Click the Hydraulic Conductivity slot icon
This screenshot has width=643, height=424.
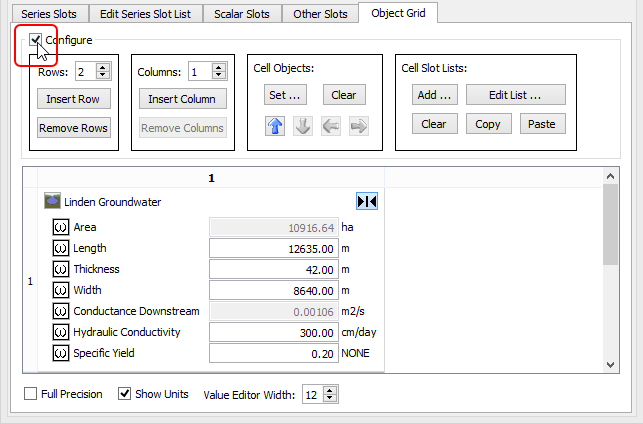click(x=61, y=332)
